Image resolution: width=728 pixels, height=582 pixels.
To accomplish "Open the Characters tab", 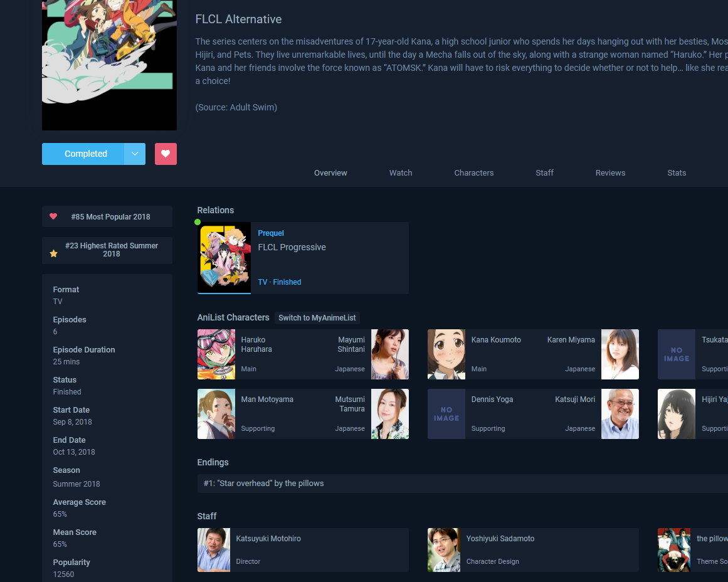I will 473,173.
